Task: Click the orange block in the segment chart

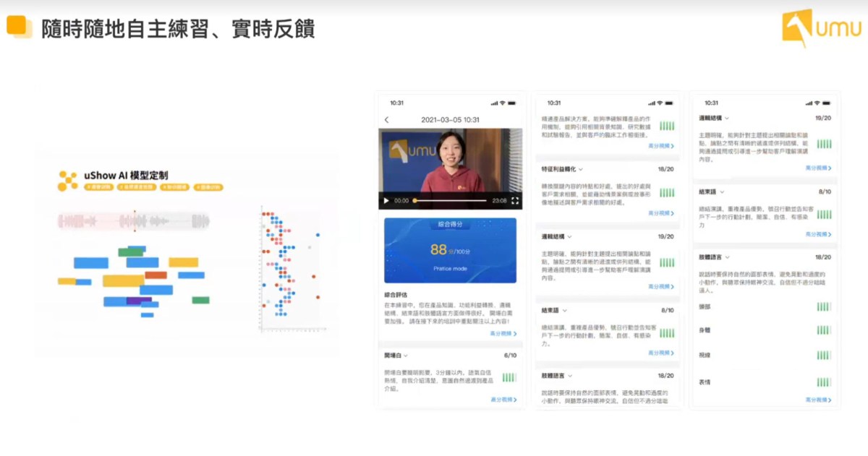Action: click(156, 275)
